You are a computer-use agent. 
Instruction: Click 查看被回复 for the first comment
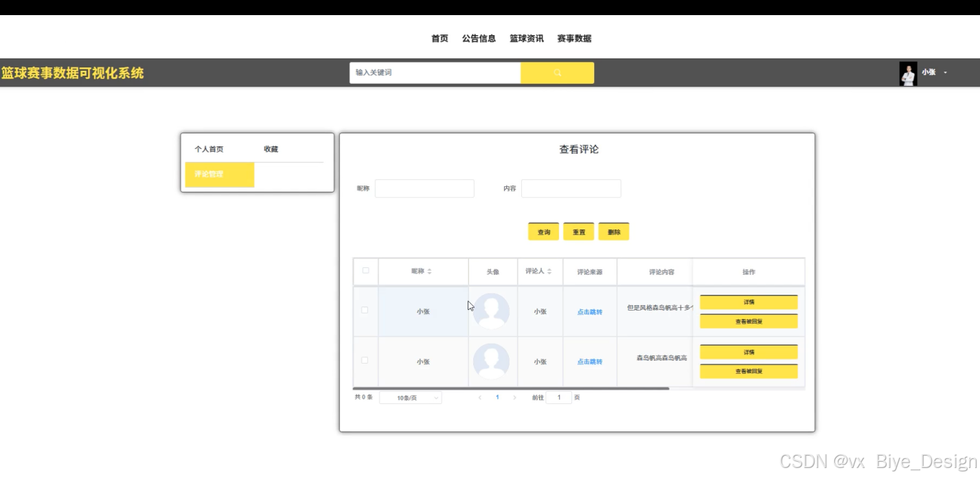pos(749,321)
